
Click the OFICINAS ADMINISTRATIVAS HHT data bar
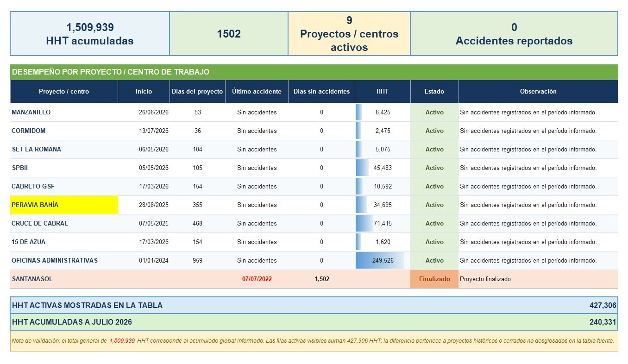coord(380,260)
